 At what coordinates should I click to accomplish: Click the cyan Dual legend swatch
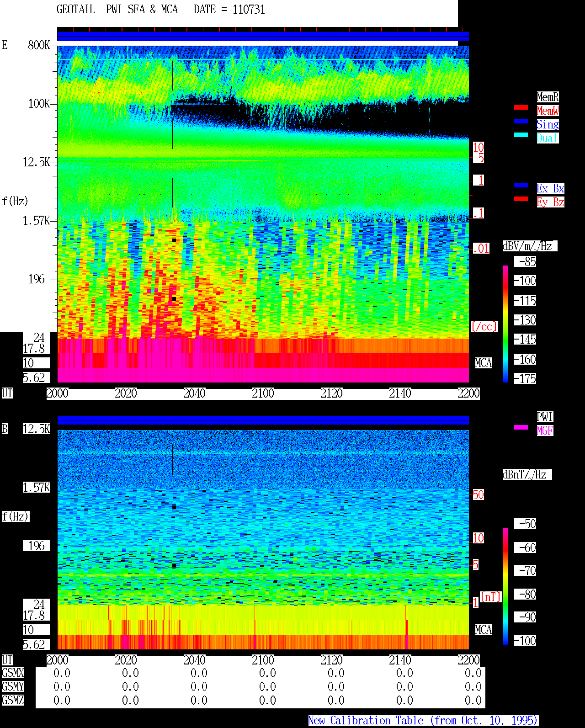(x=521, y=135)
